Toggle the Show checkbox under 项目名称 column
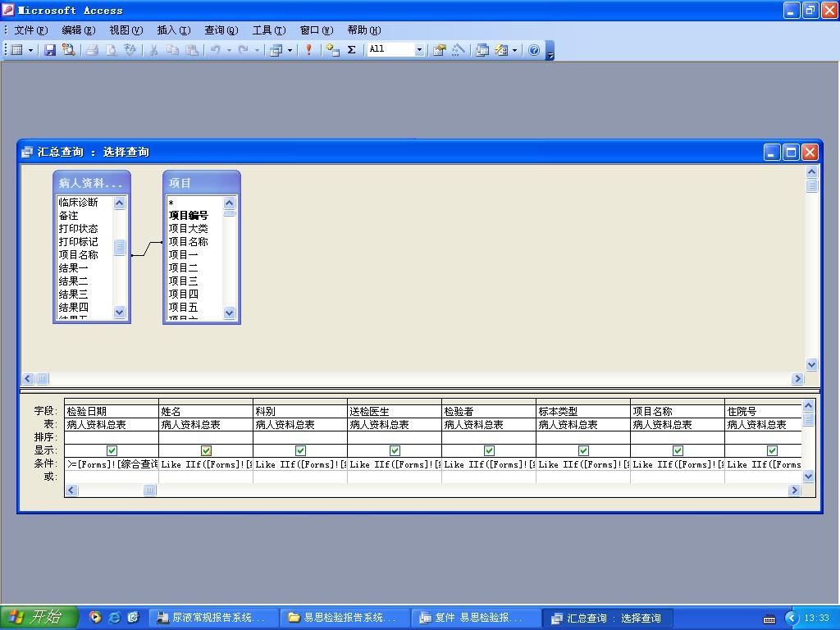Image resolution: width=840 pixels, height=630 pixels. tap(678, 450)
